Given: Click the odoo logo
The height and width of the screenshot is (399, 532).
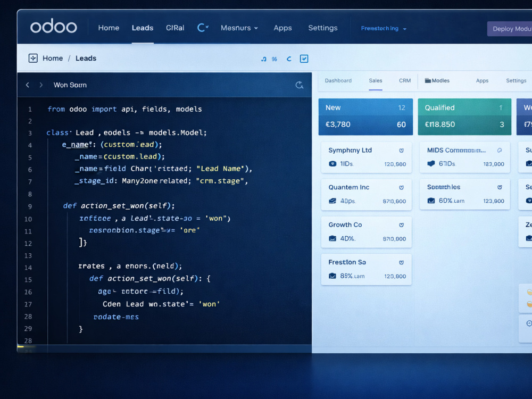Looking at the screenshot, I should pyautogui.click(x=54, y=27).
